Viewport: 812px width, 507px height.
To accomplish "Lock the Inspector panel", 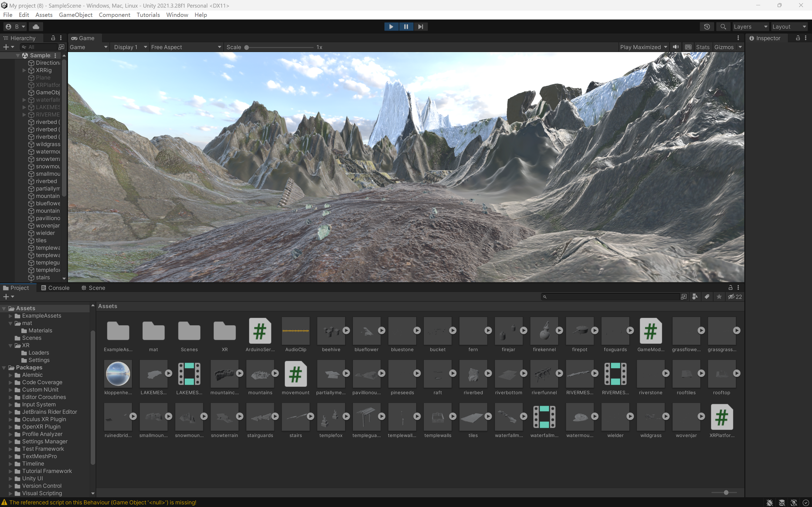I will pos(798,38).
